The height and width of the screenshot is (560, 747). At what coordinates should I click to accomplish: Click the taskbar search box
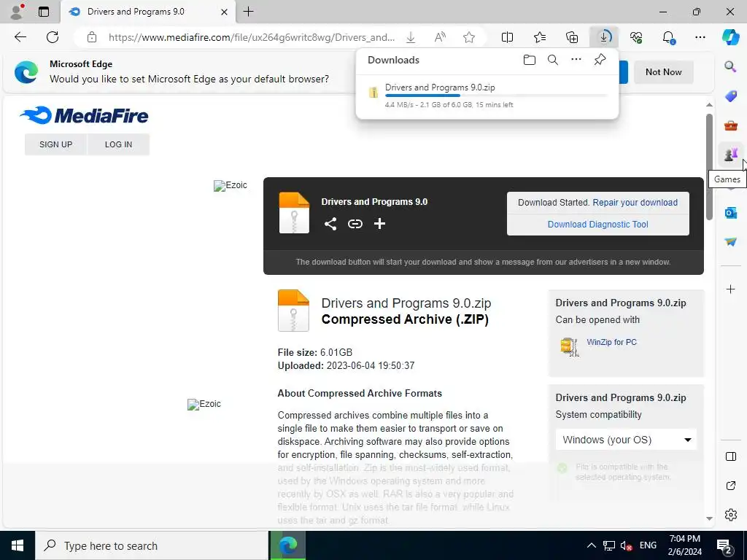coord(152,545)
